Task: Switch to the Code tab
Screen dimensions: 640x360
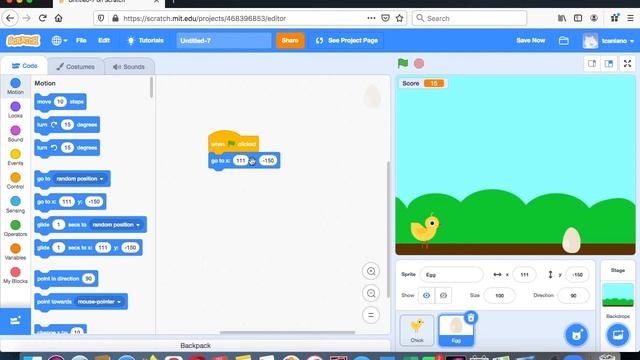Action: coord(24,66)
